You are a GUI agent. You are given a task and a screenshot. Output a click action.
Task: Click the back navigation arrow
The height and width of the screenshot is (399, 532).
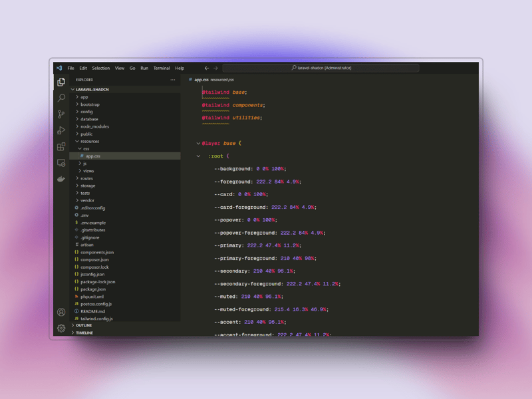(x=206, y=68)
